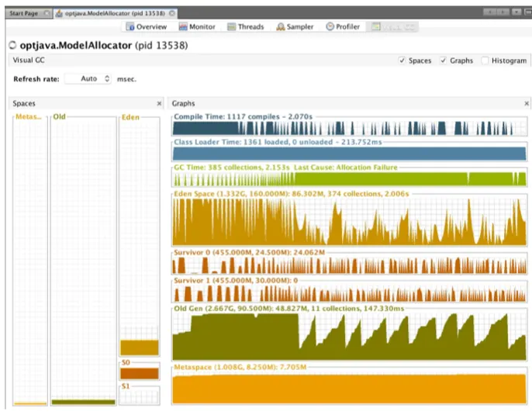This screenshot has width=532, height=415.
Task: Open the Profiler tab
Action: click(x=343, y=27)
